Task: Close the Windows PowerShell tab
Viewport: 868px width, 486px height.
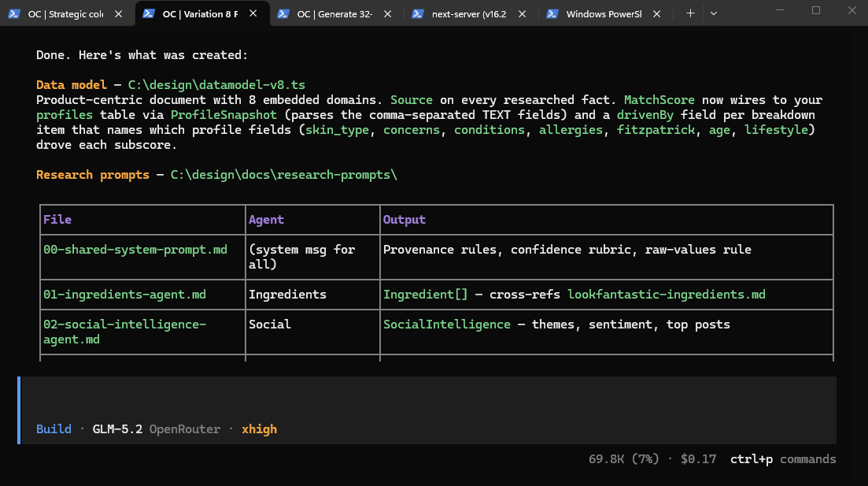Action: pyautogui.click(x=656, y=14)
